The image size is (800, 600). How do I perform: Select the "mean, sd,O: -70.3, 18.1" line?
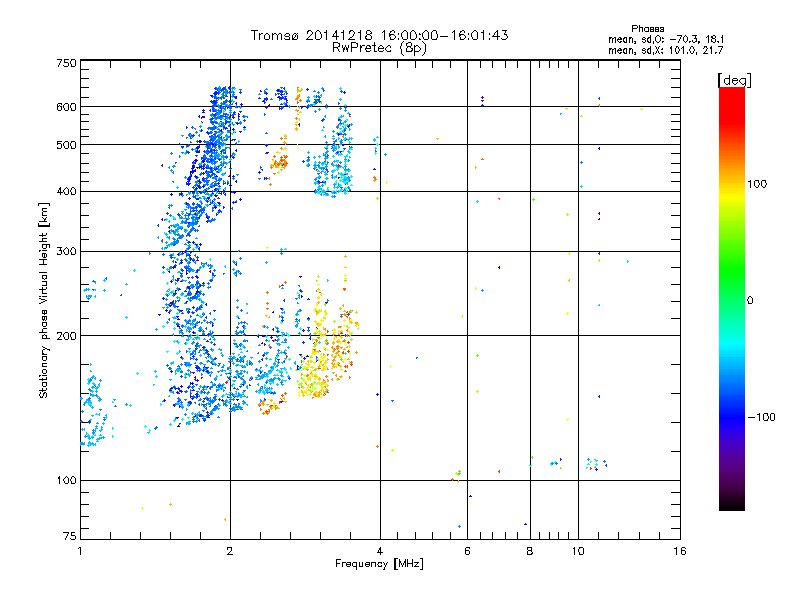pos(666,39)
